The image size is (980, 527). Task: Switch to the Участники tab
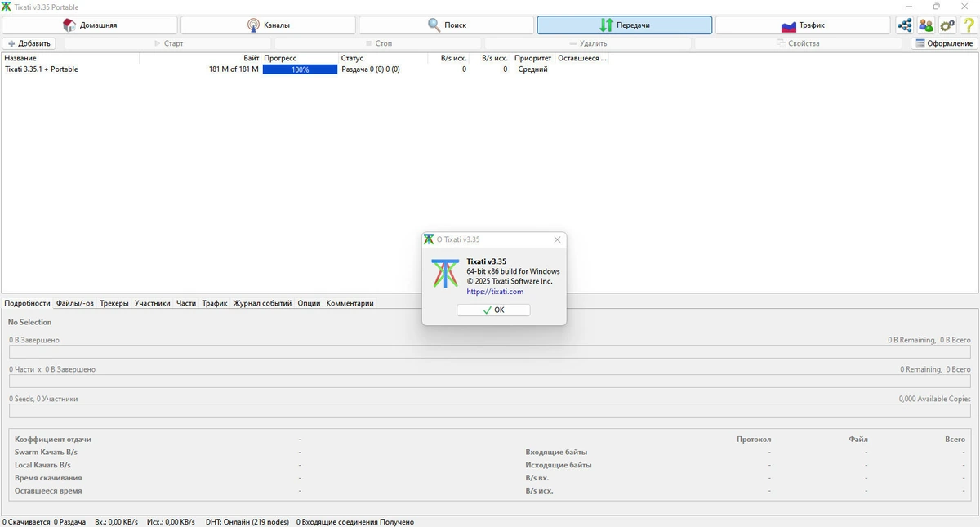click(153, 303)
